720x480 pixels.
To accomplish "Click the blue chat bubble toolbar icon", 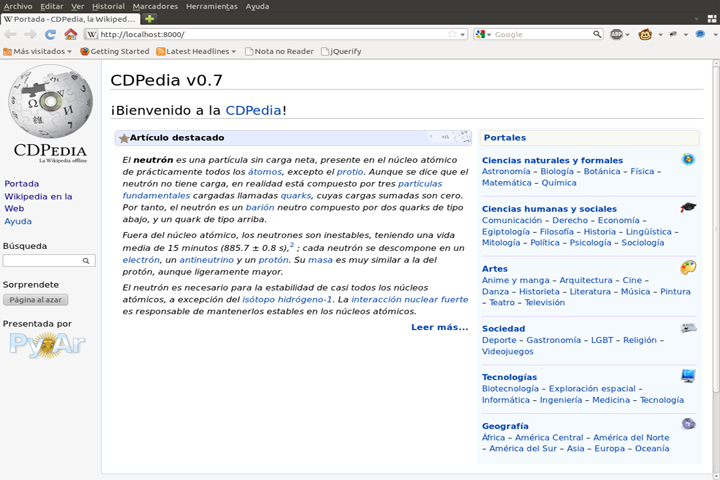I will pyautogui.click(x=700, y=34).
